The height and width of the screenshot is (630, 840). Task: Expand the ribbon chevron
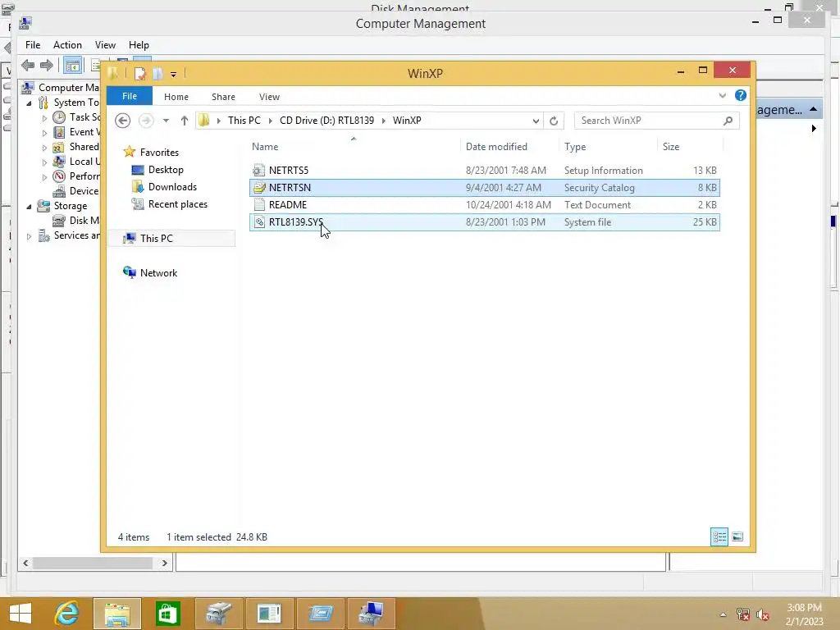click(x=722, y=95)
